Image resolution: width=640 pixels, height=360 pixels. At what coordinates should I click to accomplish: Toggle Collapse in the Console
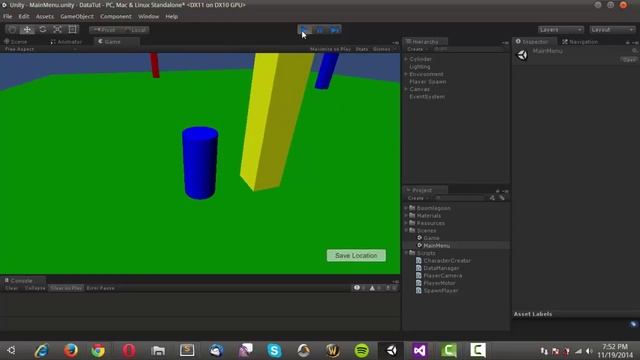coord(35,288)
